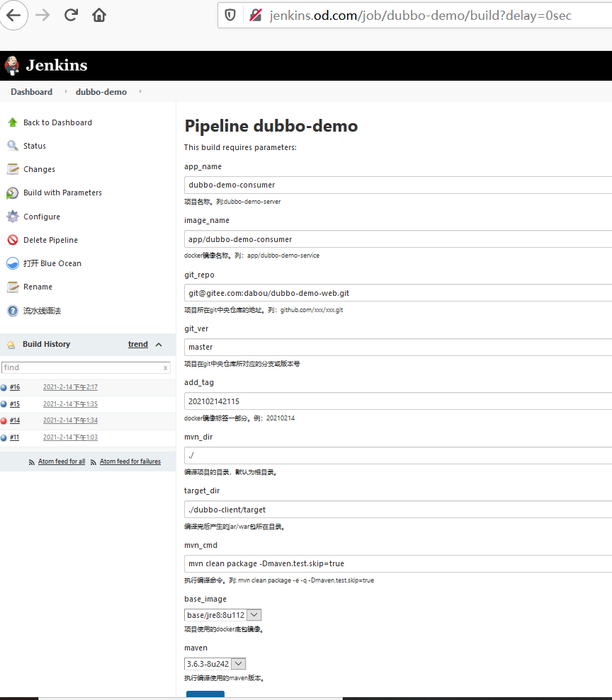Open the dubbo-demo breadcrumb link
This screenshot has width=612, height=700.
(101, 92)
